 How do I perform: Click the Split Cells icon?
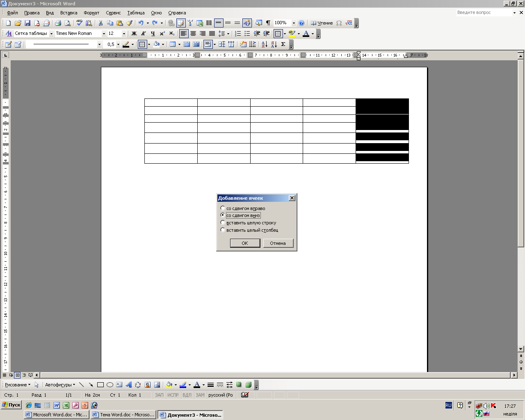[196, 44]
